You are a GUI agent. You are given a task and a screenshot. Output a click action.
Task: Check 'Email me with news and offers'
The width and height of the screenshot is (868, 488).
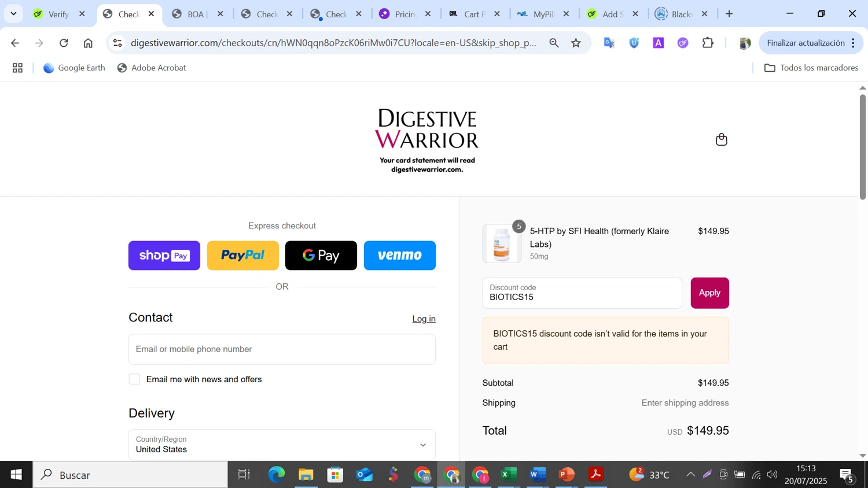134,379
